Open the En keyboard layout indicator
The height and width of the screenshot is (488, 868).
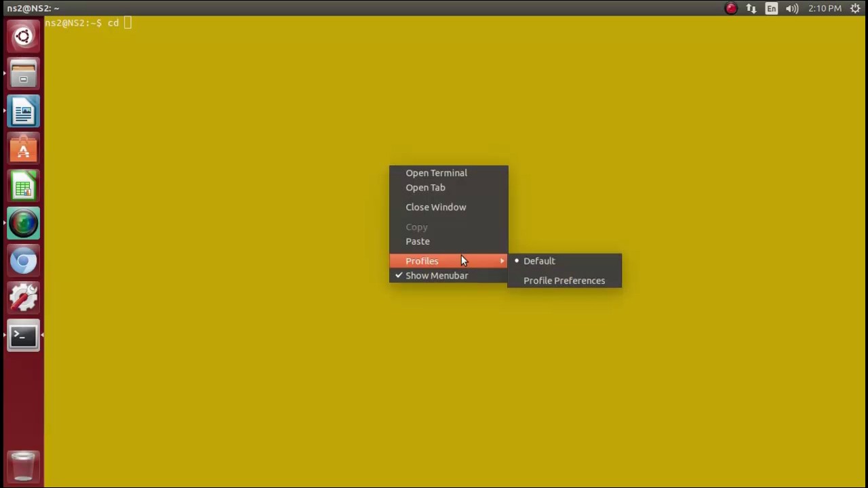tap(772, 8)
